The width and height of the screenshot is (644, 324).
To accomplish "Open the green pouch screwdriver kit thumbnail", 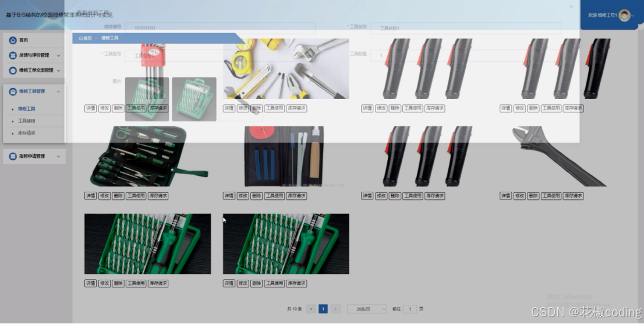I will coord(148,156).
